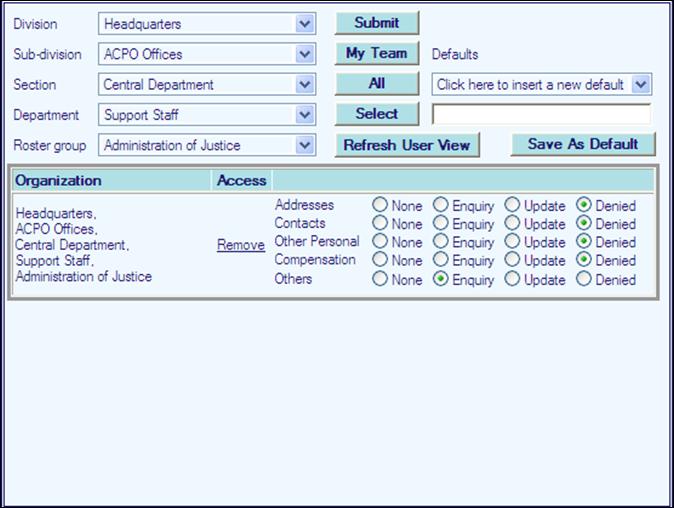Expand the Sub-division dropdown list
Screen dimensions: 674x508
point(305,55)
